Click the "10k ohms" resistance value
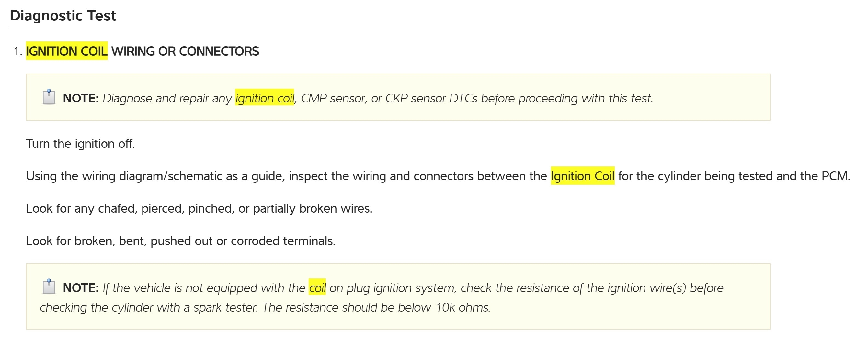 (x=462, y=307)
